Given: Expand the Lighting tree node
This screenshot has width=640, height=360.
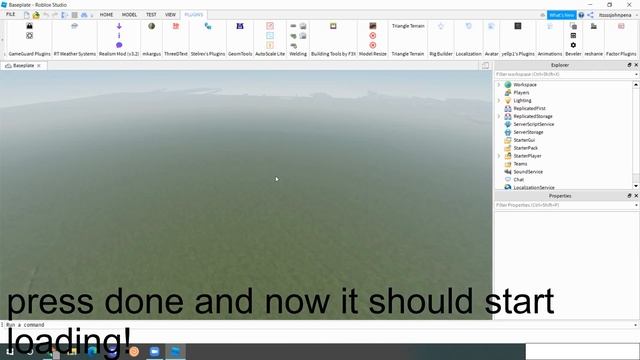Looking at the screenshot, I should click(x=498, y=100).
